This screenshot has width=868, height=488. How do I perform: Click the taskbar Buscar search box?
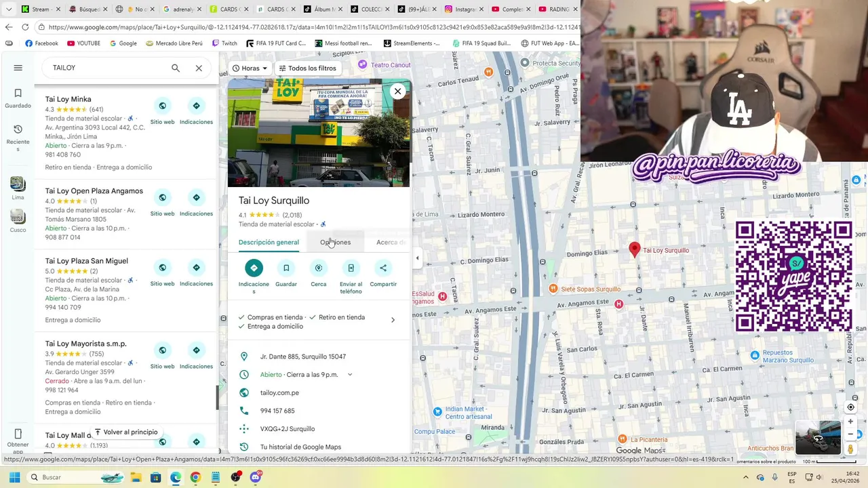pos(76,477)
